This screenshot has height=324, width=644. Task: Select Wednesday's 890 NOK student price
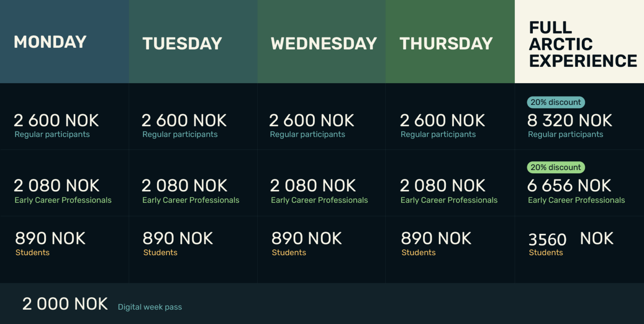pos(306,239)
